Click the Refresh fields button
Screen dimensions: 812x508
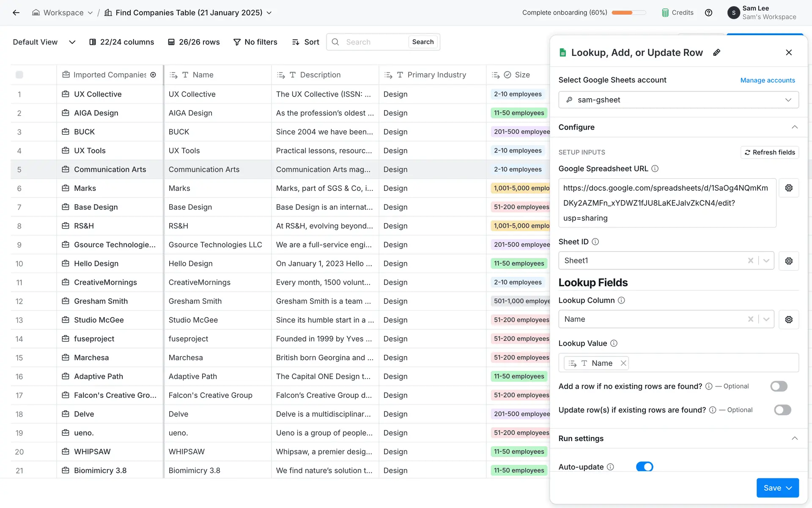769,152
